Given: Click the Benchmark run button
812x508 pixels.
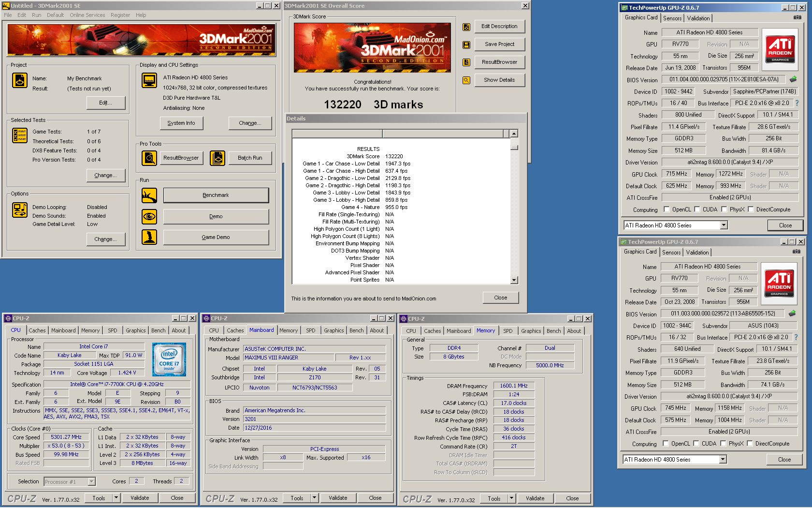Looking at the screenshot, I should tap(216, 195).
